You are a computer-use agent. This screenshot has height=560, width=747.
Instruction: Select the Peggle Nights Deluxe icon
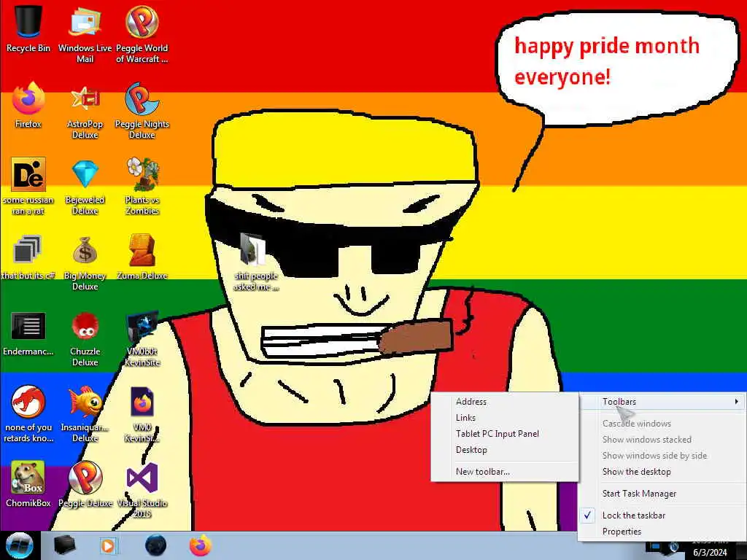tap(142, 111)
